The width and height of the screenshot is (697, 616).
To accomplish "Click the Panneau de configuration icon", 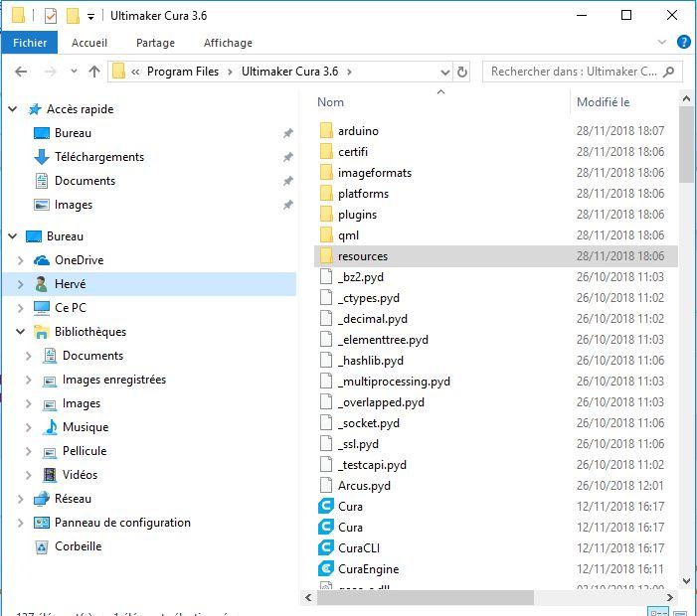I will [x=42, y=523].
